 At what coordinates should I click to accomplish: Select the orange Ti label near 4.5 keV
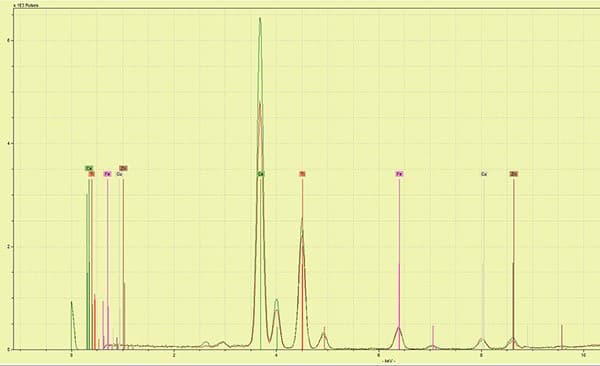[302, 174]
